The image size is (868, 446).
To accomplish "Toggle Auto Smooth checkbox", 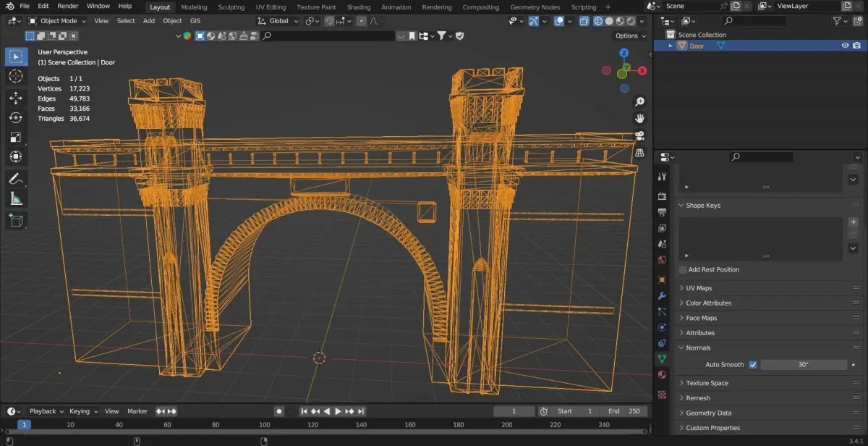I will 753,365.
